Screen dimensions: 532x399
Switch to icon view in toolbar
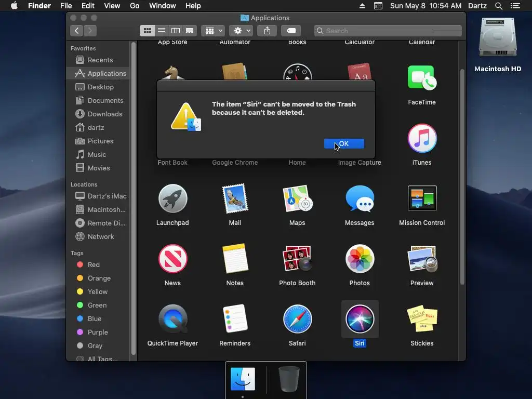(x=147, y=31)
